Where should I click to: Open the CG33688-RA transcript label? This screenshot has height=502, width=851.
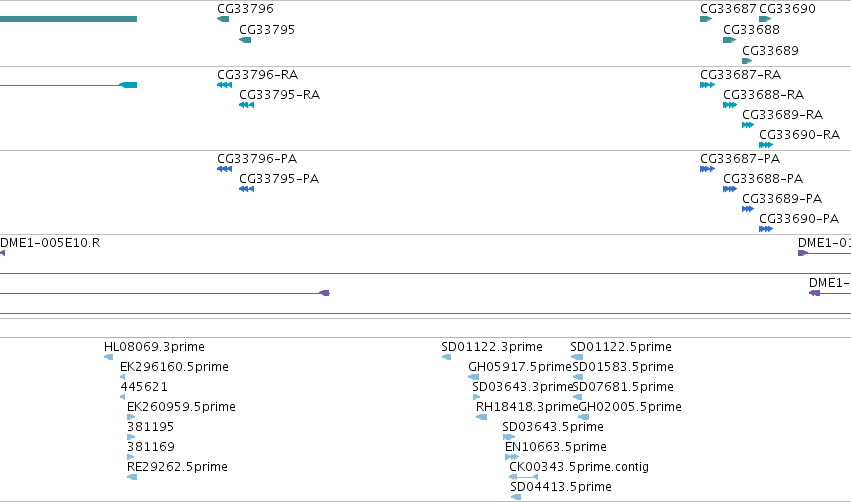[x=764, y=94]
